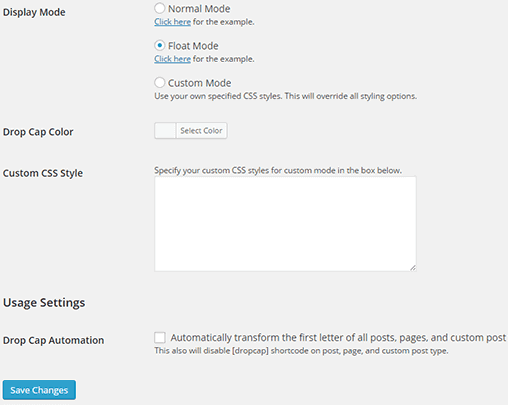Focus the Custom CSS Style text area

pyautogui.click(x=285, y=224)
